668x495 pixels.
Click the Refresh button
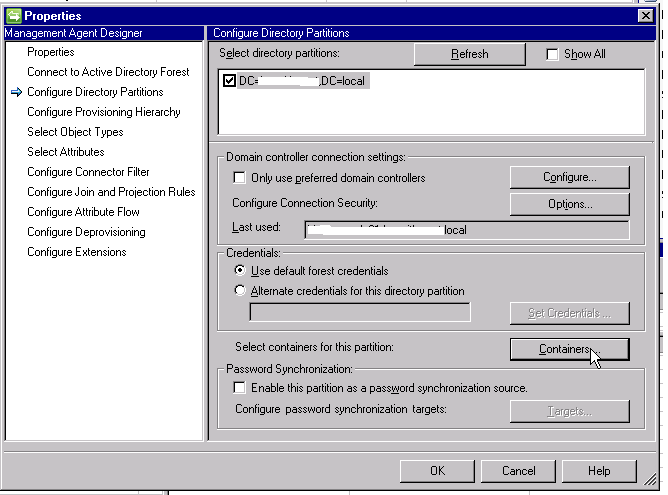(x=469, y=54)
